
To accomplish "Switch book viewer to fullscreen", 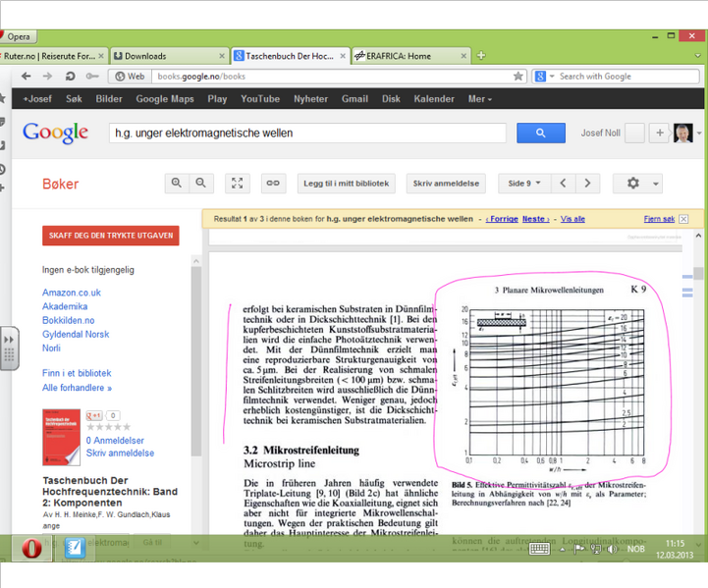I will tap(238, 184).
